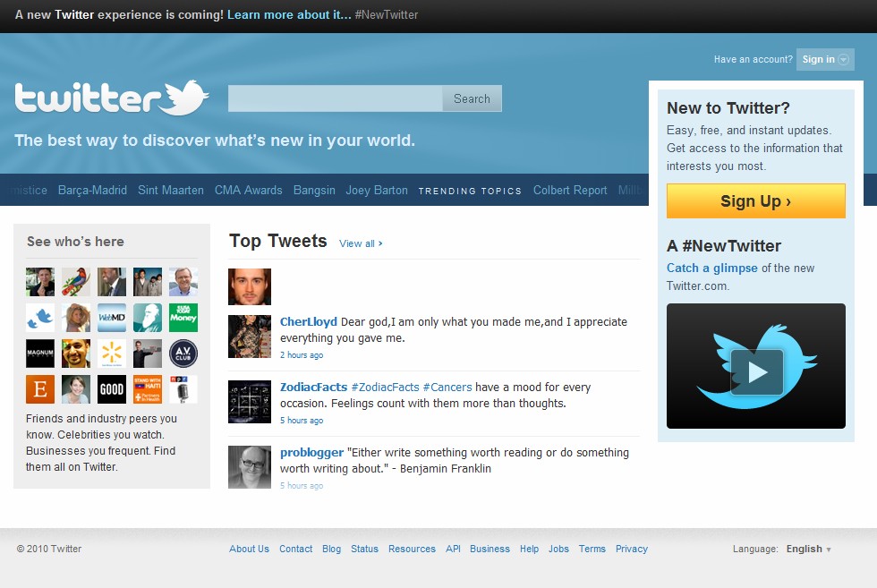This screenshot has width=877, height=588.
Task: Open the woman avatar beside the Etsy logo
Action: point(76,388)
